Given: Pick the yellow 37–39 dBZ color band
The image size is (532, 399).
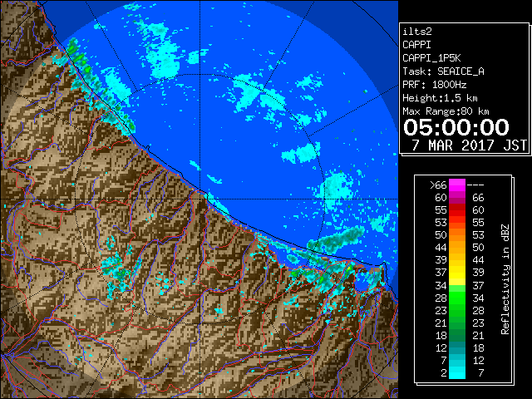Looking at the screenshot, I should pyautogui.click(x=457, y=273).
